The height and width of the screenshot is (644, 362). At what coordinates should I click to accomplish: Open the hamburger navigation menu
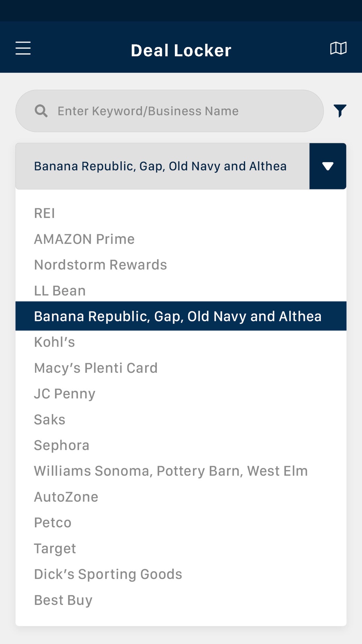tap(23, 48)
